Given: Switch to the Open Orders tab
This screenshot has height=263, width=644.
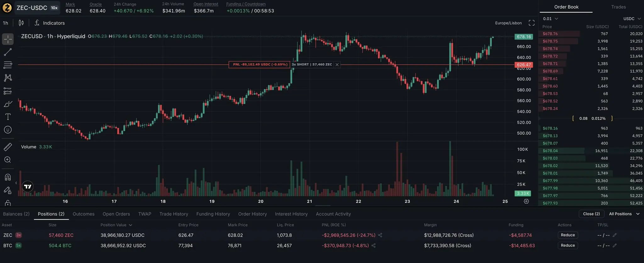Looking at the screenshot, I should click(x=116, y=214).
